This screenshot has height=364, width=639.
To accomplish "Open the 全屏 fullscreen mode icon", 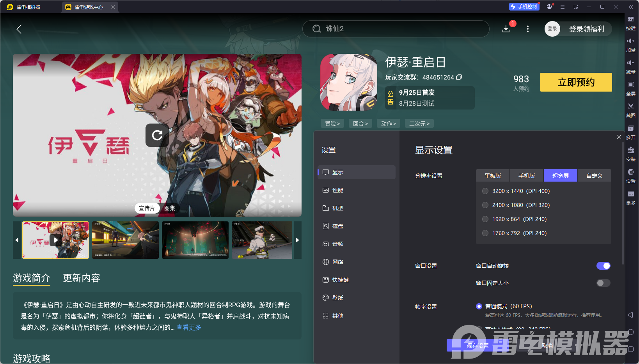I will [x=631, y=88].
